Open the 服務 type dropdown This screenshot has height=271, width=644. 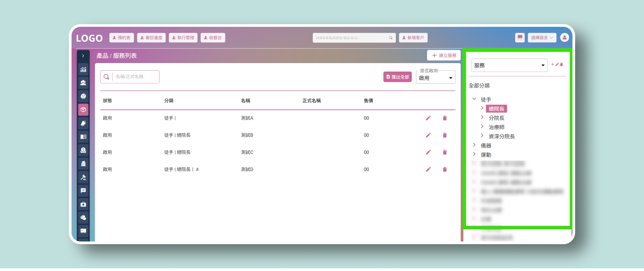coord(509,65)
